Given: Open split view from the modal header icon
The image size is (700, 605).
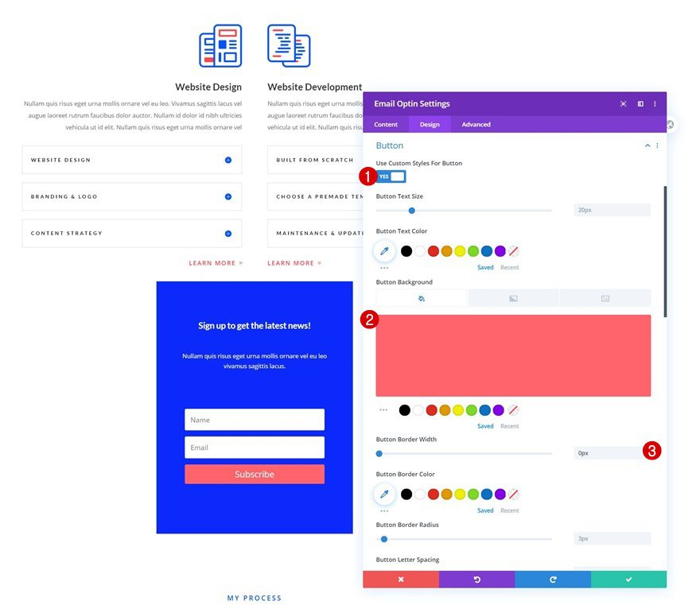Looking at the screenshot, I should click(640, 103).
